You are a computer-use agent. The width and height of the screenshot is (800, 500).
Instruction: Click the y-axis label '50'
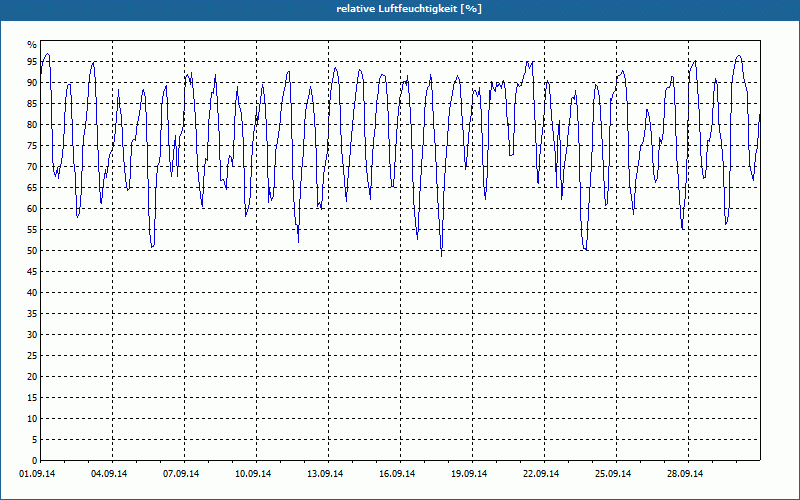pyautogui.click(x=32, y=251)
